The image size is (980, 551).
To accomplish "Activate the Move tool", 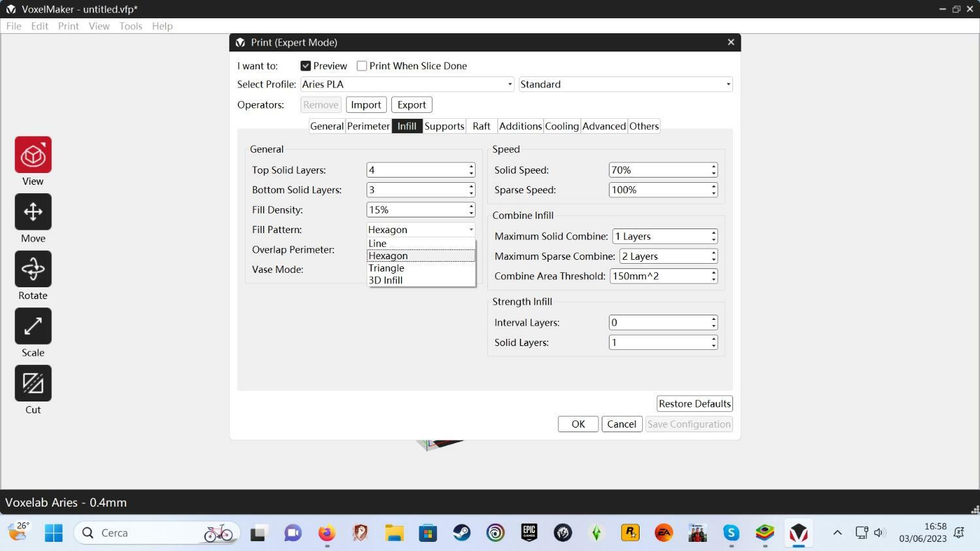I will [x=33, y=212].
